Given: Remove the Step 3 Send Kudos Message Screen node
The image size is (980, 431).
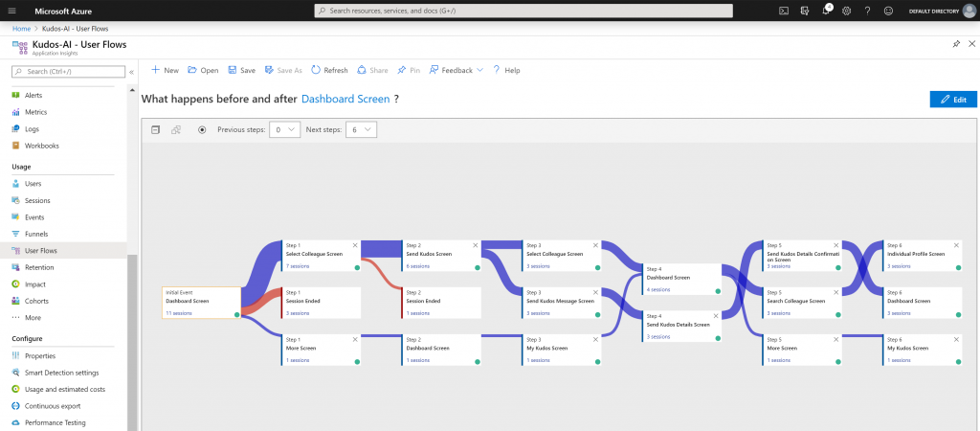Looking at the screenshot, I should pyautogui.click(x=595, y=292).
